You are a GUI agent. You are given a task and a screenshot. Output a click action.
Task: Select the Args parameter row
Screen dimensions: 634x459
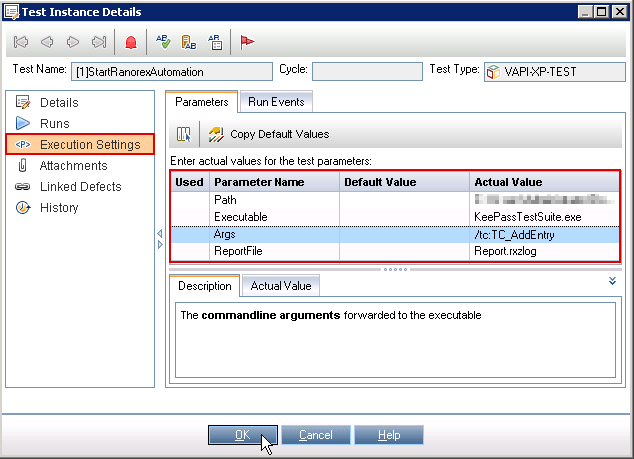point(395,235)
